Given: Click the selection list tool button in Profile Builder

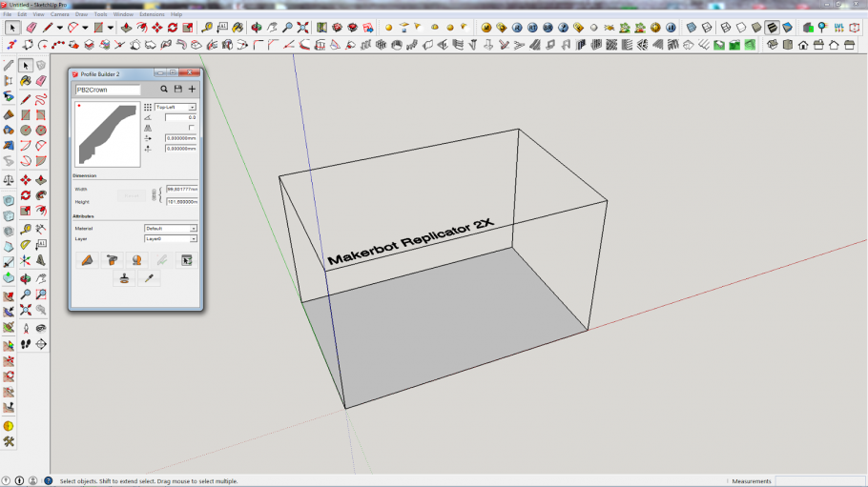Looking at the screenshot, I should pos(187,260).
